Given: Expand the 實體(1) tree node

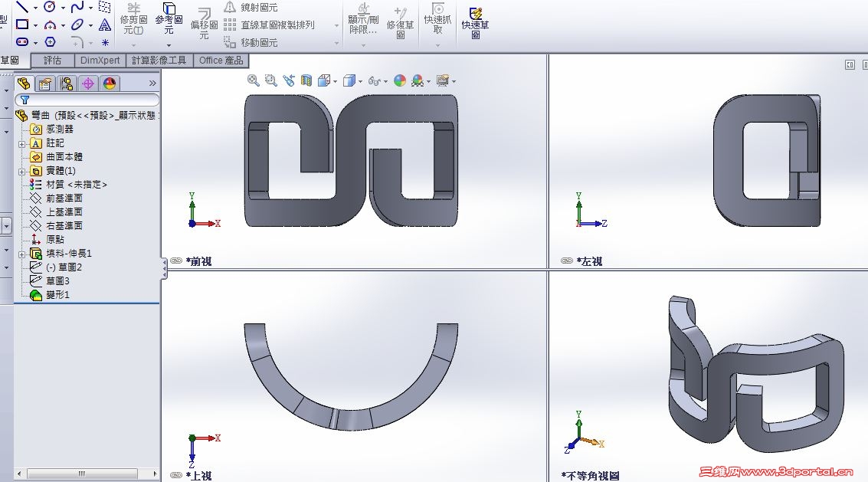Looking at the screenshot, I should [21, 172].
